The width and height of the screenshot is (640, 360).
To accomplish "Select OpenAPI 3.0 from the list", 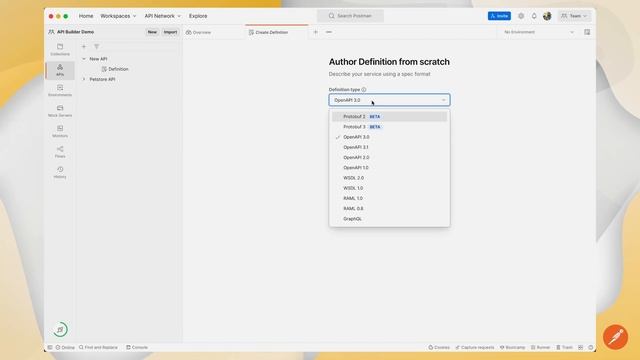I will pos(389,137).
